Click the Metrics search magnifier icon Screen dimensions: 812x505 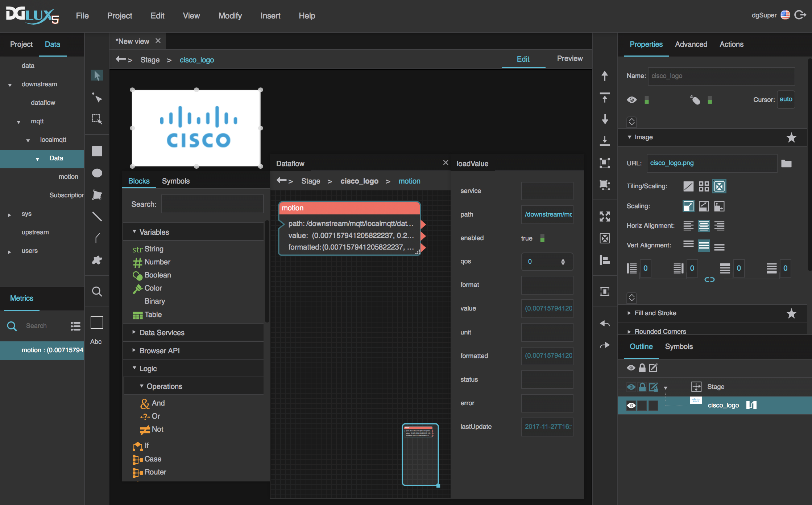[12, 326]
